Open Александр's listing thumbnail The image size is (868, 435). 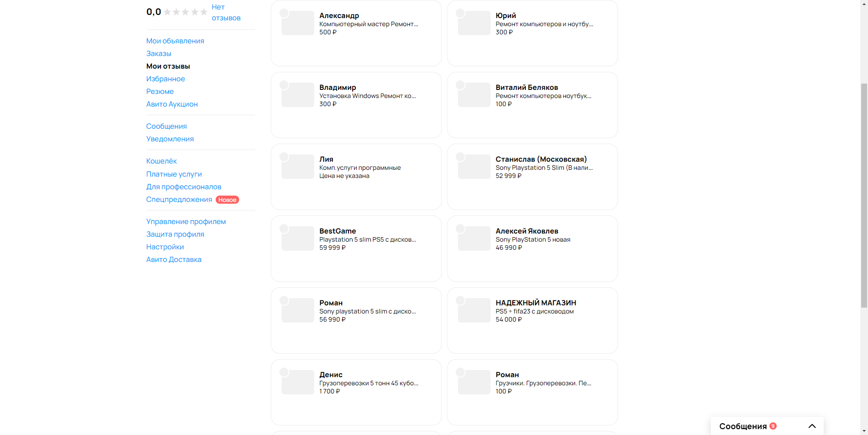[x=297, y=23]
